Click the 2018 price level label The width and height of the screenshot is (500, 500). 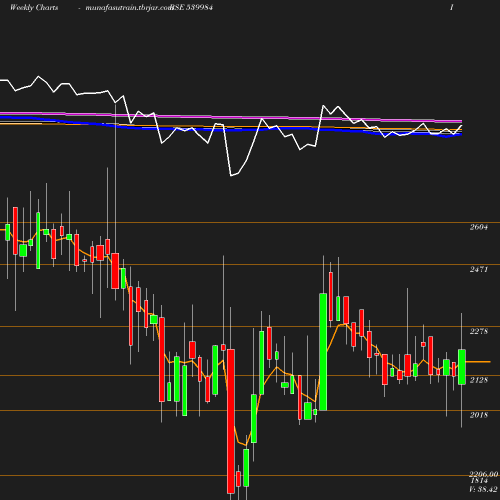(479, 415)
